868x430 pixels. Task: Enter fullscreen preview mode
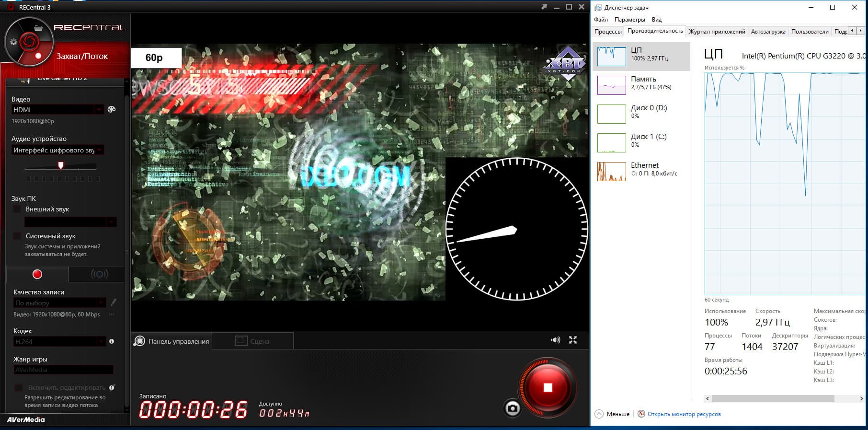pos(573,340)
